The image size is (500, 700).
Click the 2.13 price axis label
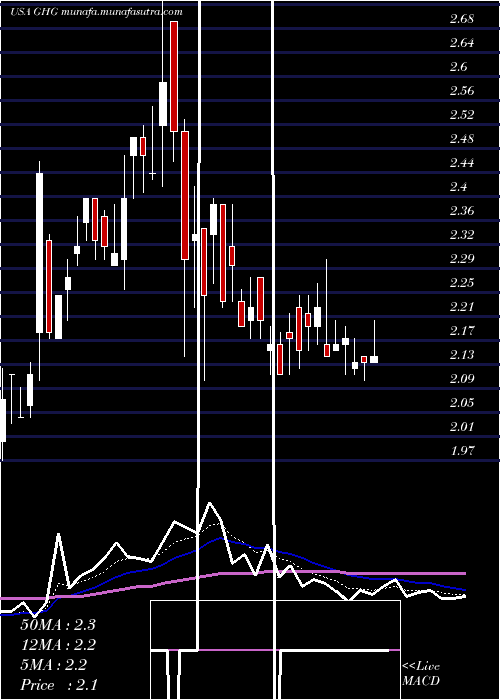click(x=462, y=355)
